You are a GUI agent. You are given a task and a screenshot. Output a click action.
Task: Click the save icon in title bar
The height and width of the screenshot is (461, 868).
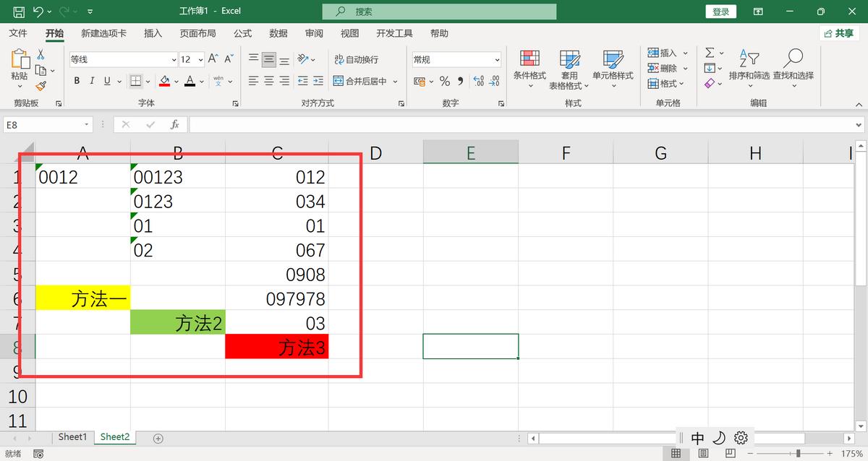[19, 12]
